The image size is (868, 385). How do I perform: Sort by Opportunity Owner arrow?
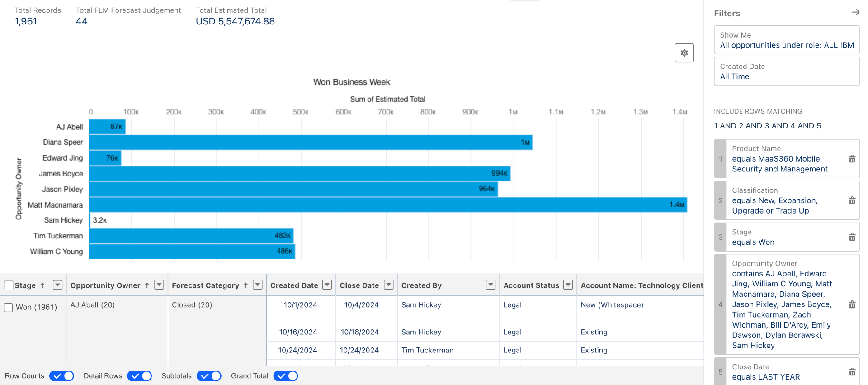point(147,285)
